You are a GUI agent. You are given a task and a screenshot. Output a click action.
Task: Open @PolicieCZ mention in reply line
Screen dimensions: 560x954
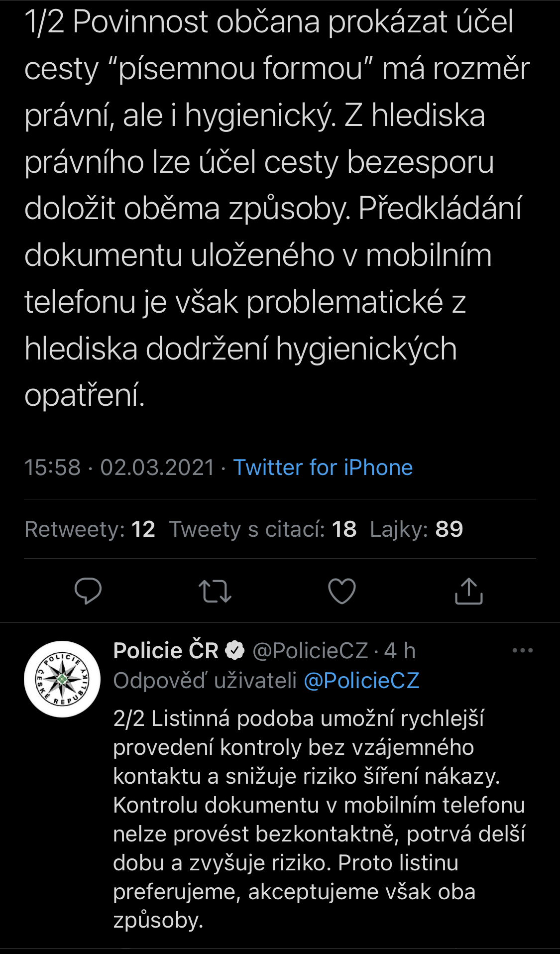pyautogui.click(x=361, y=681)
